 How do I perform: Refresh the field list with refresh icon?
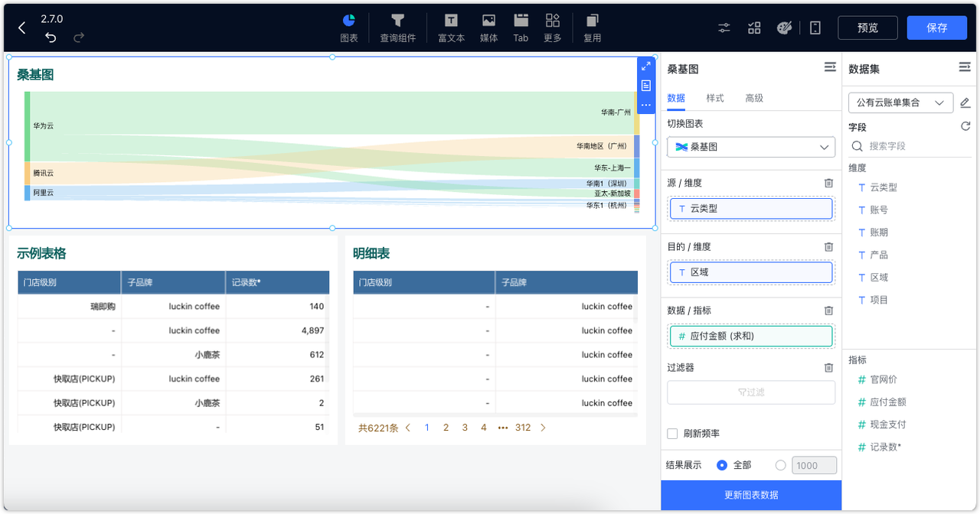pos(965,127)
